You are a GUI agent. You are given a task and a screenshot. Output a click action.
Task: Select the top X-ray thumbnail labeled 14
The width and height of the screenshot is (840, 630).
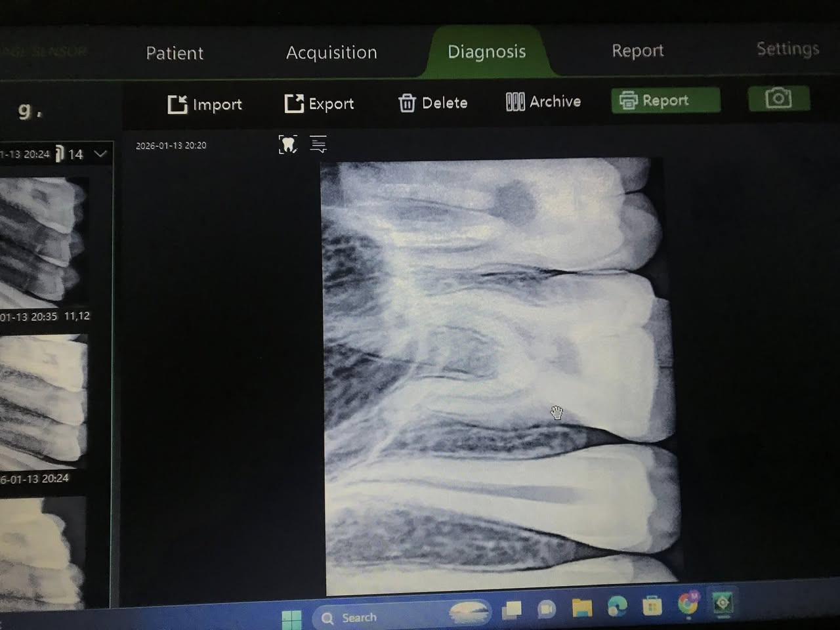click(43, 236)
